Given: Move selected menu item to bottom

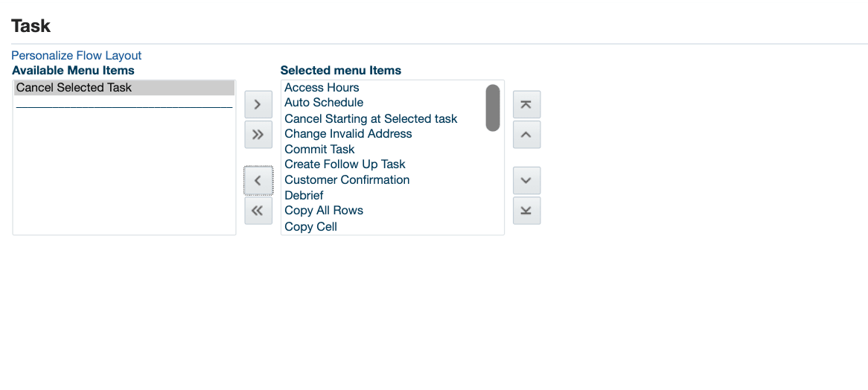Looking at the screenshot, I should 526,211.
